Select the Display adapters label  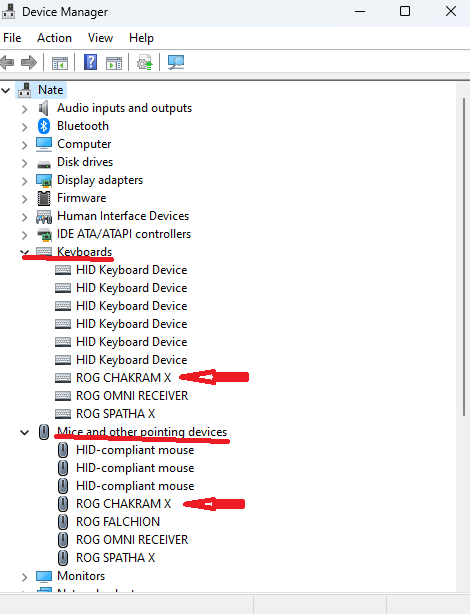100,180
